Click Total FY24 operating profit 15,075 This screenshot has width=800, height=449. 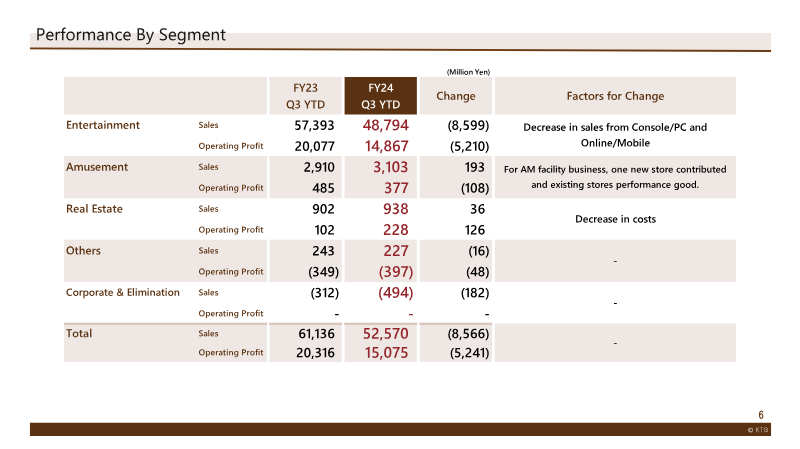point(386,353)
